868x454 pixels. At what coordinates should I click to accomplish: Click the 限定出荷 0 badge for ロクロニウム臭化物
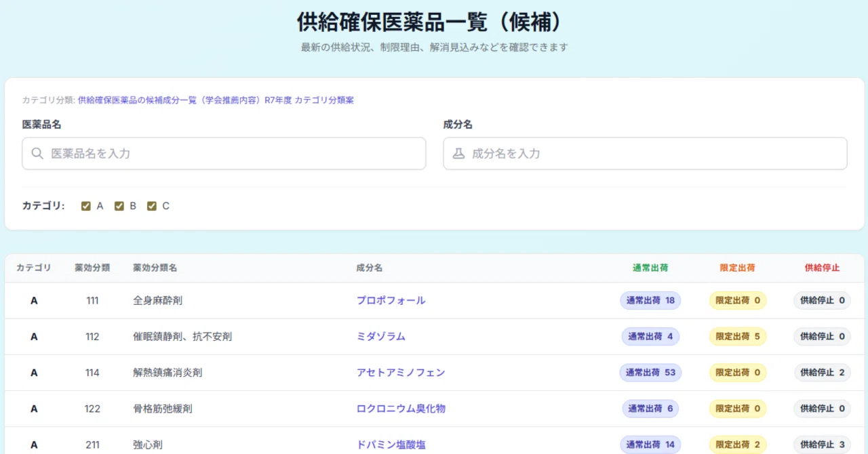(x=738, y=409)
